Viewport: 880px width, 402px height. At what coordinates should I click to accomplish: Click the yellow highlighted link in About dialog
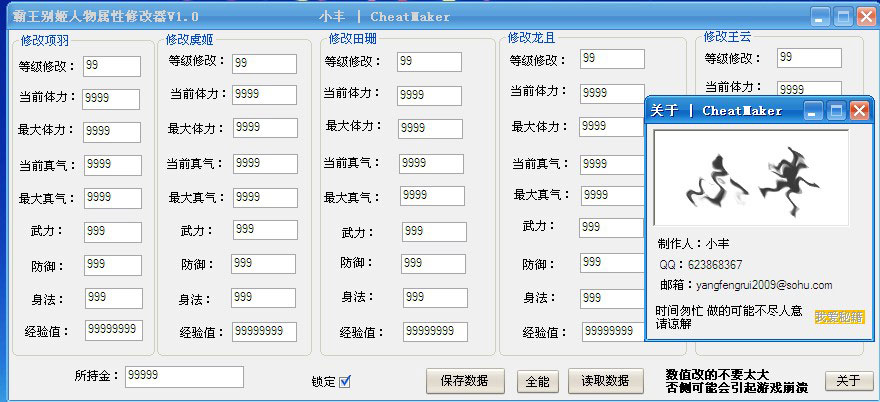(x=839, y=317)
